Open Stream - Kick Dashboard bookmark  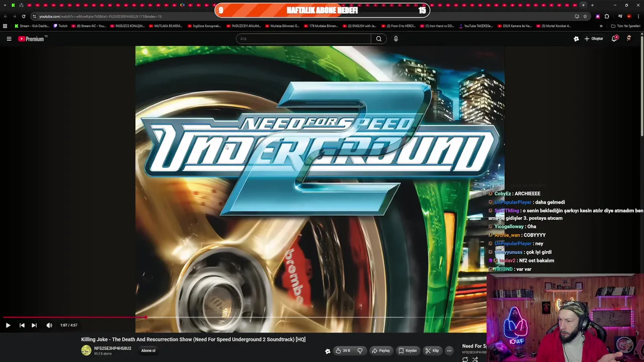pos(32,26)
